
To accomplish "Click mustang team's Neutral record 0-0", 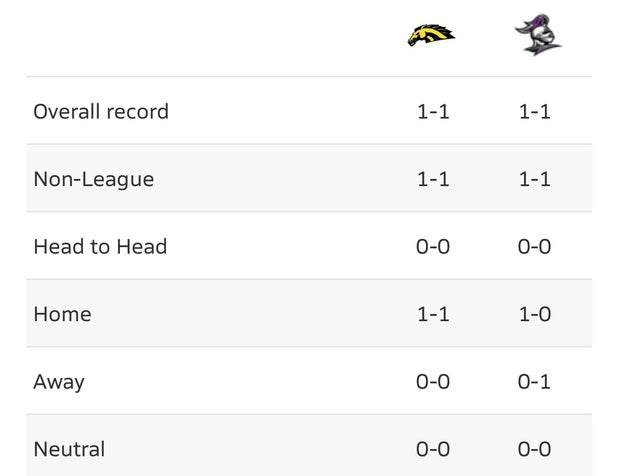I will click(433, 449).
